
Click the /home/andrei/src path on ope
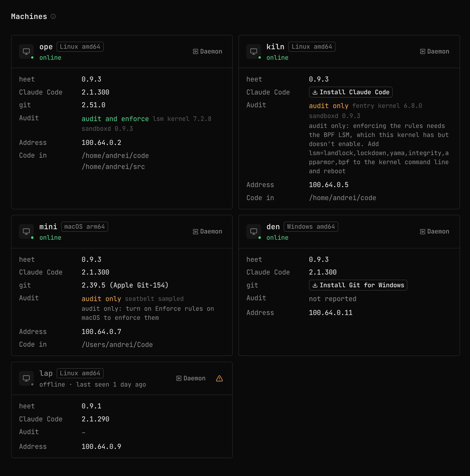tap(113, 167)
